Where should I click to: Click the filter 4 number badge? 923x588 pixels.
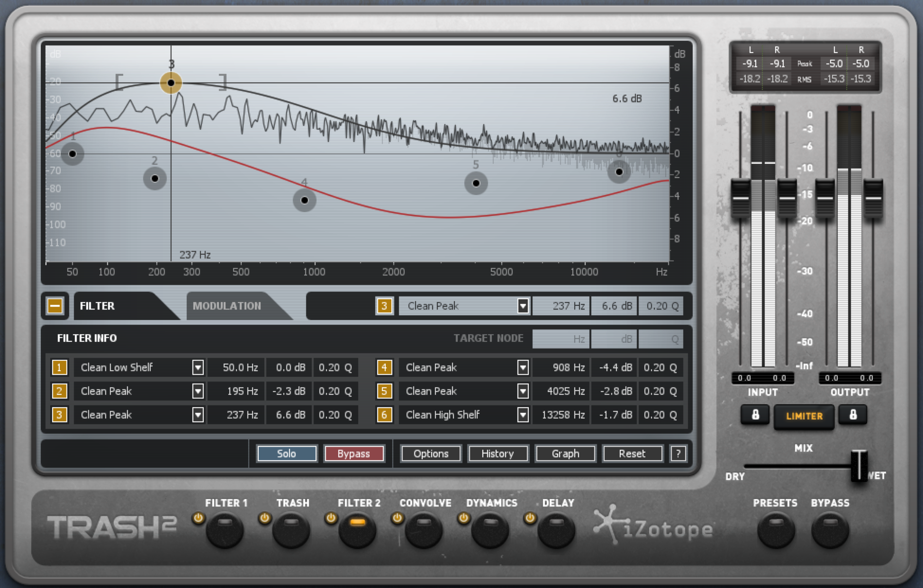coord(384,367)
